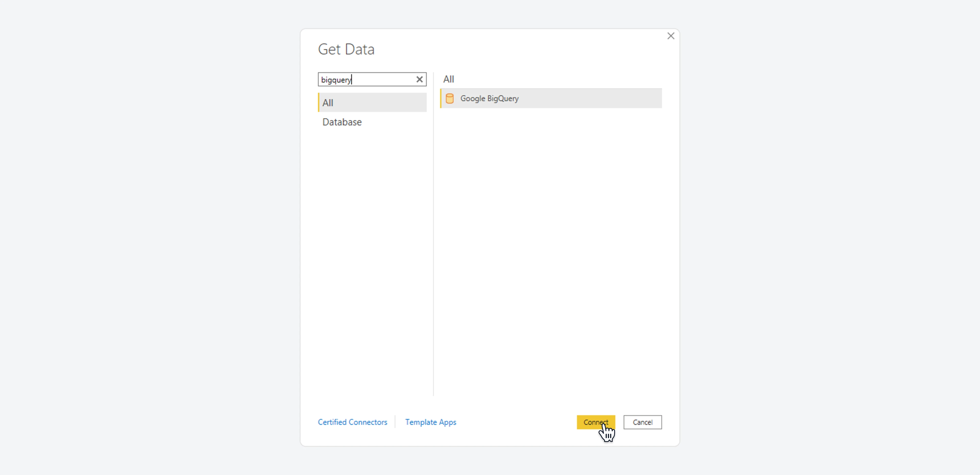Clear the bigquery search text
Screen dimensions: 980x475
tap(419, 79)
